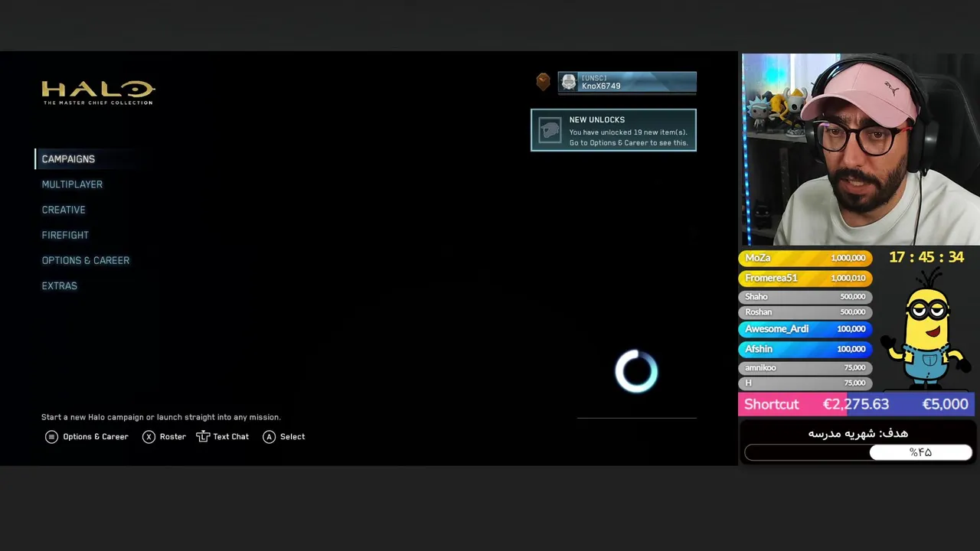Click the MoZa donor row
Screen dimensions: 980x551
pos(805,259)
